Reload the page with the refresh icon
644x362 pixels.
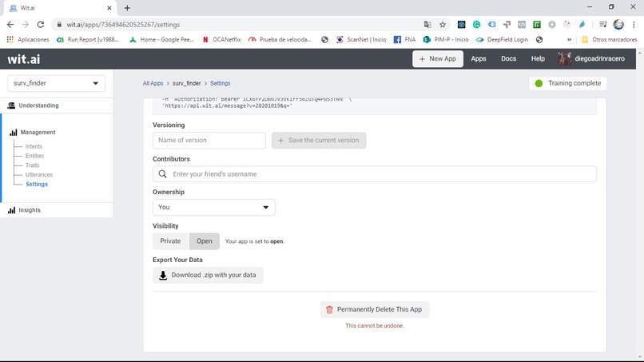(40, 25)
